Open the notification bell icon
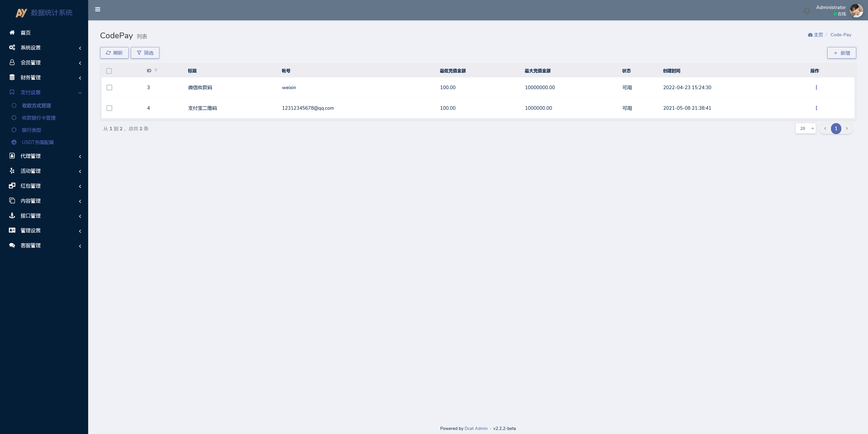Screen dimensions: 868x434 coord(807,11)
